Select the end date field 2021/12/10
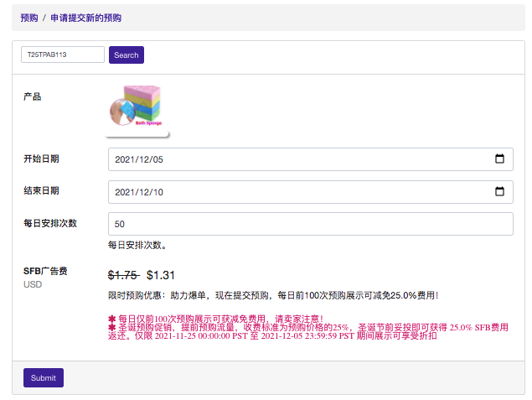Image resolution: width=532 pixels, height=400 pixels. click(x=311, y=192)
